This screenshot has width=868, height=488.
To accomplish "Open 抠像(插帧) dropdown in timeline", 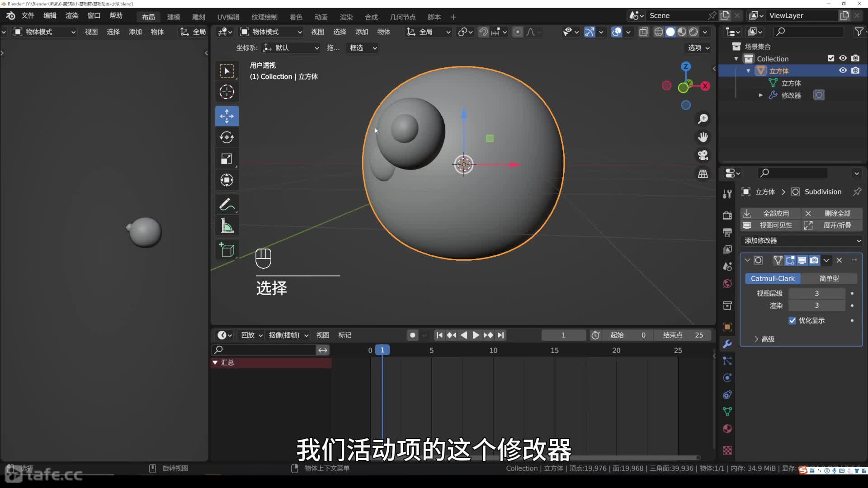I will [x=288, y=335].
